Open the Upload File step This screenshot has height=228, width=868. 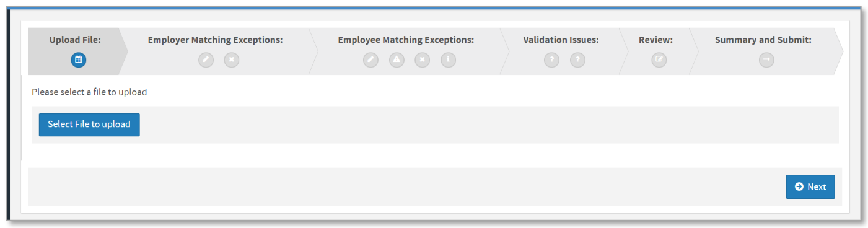[x=75, y=40]
